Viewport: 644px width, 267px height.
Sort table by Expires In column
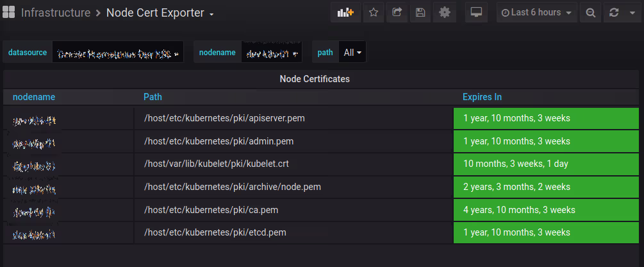482,97
